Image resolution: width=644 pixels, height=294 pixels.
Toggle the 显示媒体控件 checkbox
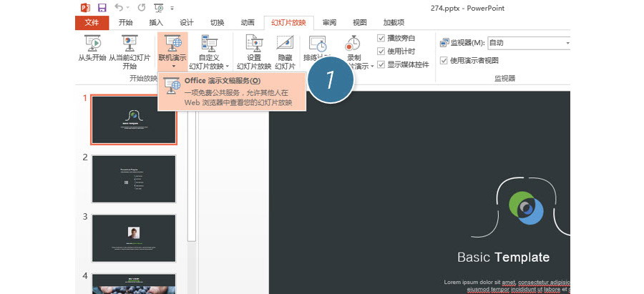(x=381, y=64)
